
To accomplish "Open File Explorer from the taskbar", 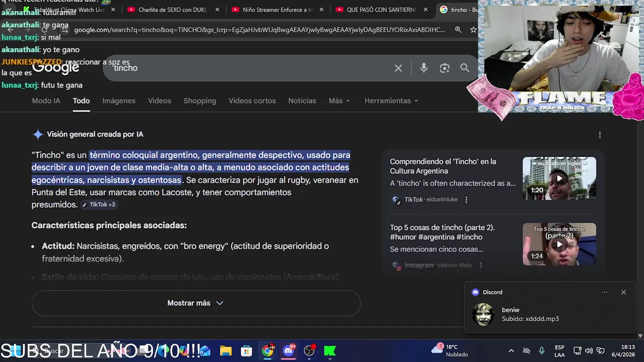I will 225,351.
